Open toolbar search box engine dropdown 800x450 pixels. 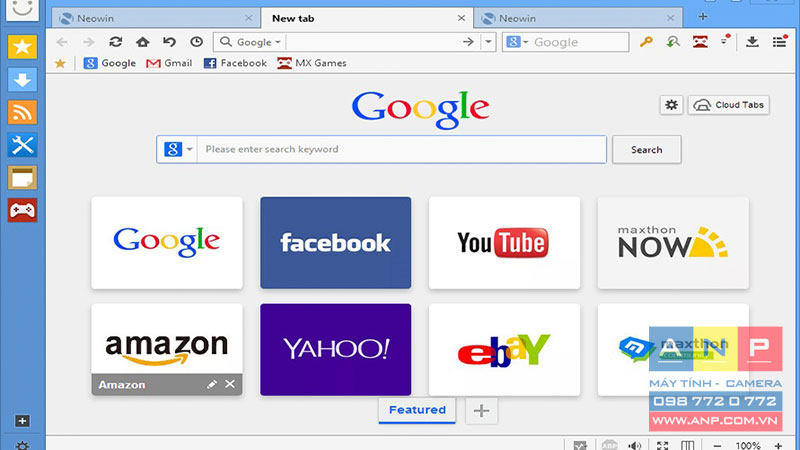click(517, 42)
